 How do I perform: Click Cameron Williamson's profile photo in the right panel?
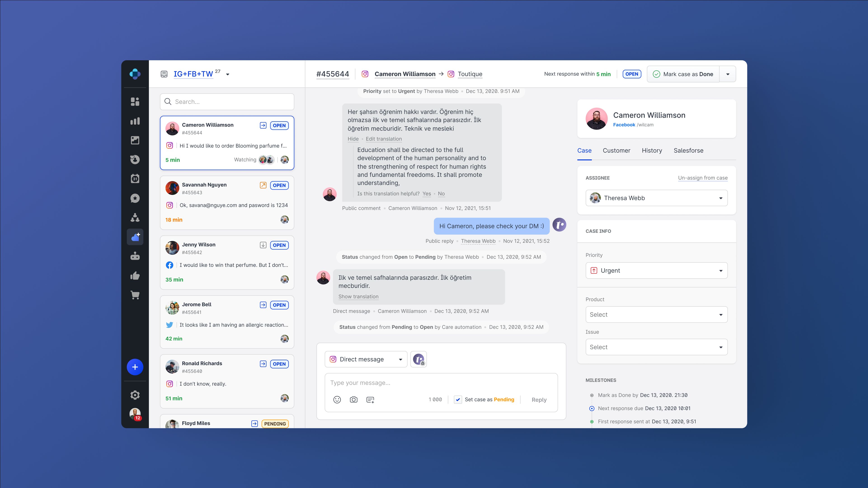click(596, 119)
